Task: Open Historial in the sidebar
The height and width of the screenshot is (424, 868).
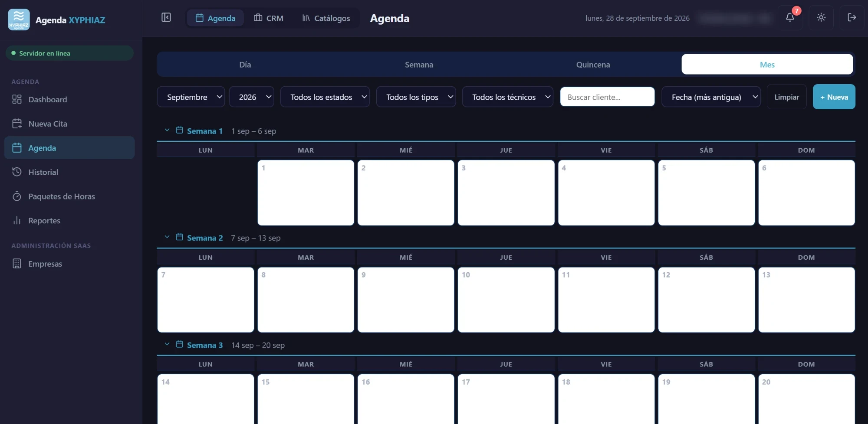Action: pos(69,172)
